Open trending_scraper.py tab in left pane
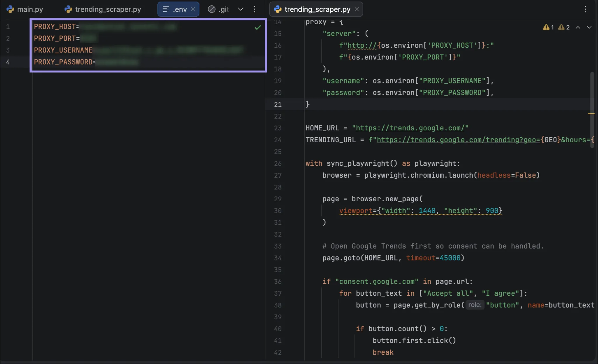Screen dimensions: 598x364 click(x=102, y=9)
